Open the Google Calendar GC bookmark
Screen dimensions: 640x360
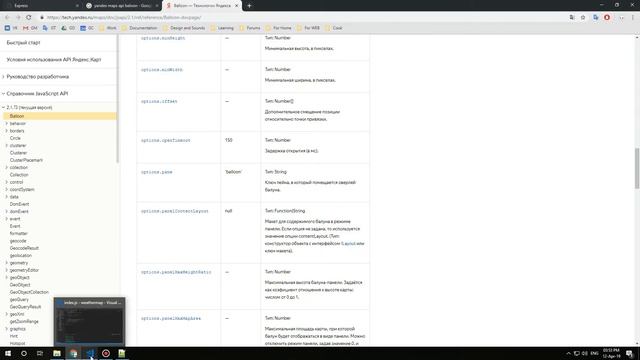pos(87,28)
